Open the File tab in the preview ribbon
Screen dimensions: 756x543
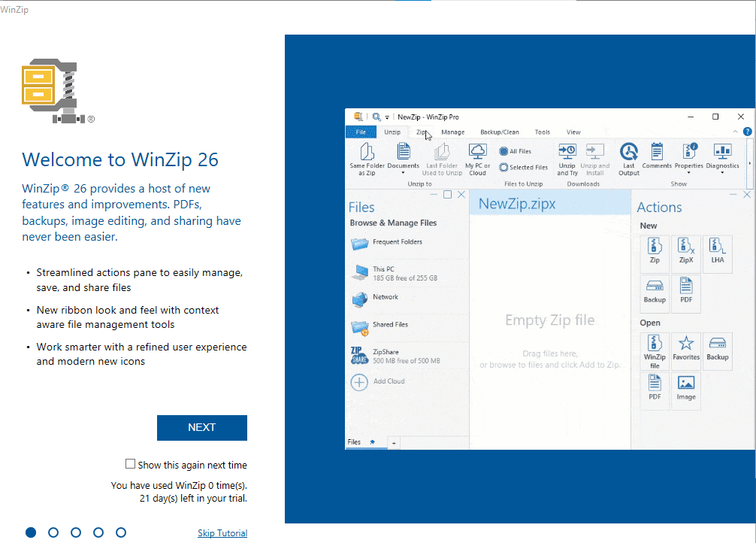(361, 132)
